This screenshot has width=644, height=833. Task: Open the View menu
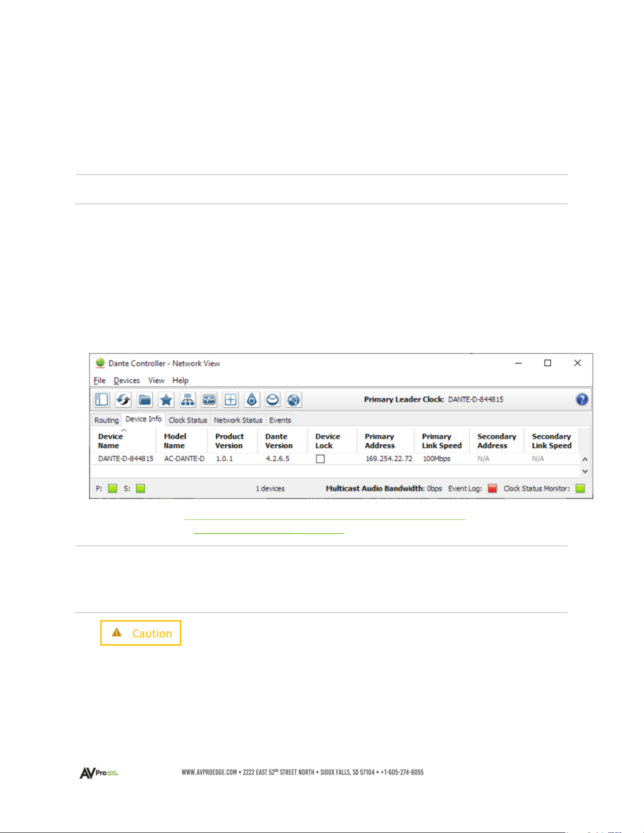point(156,380)
